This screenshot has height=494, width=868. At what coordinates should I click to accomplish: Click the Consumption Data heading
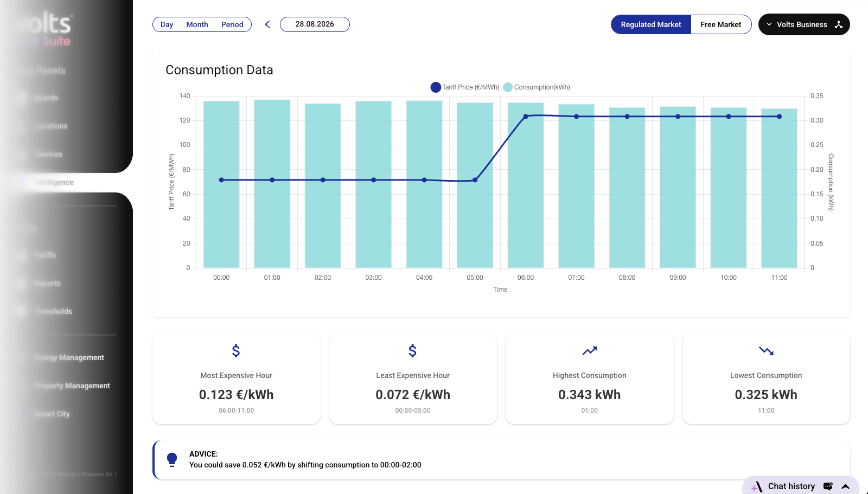pyautogui.click(x=219, y=70)
